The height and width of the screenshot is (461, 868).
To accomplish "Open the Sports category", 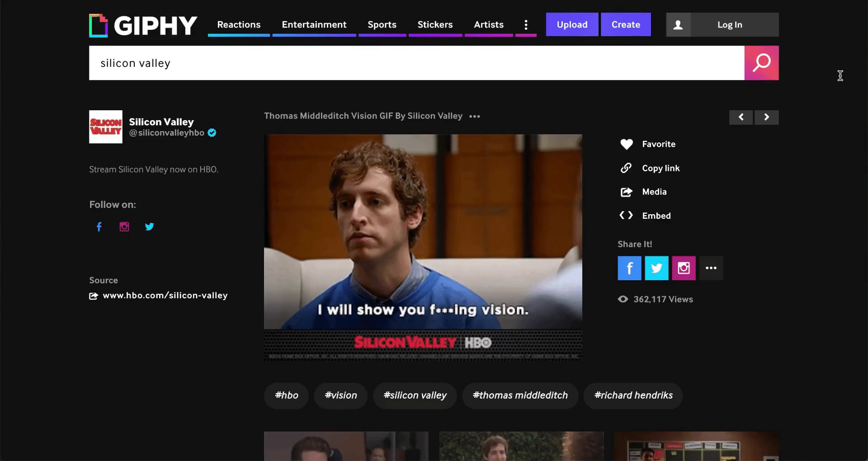I will coord(382,24).
